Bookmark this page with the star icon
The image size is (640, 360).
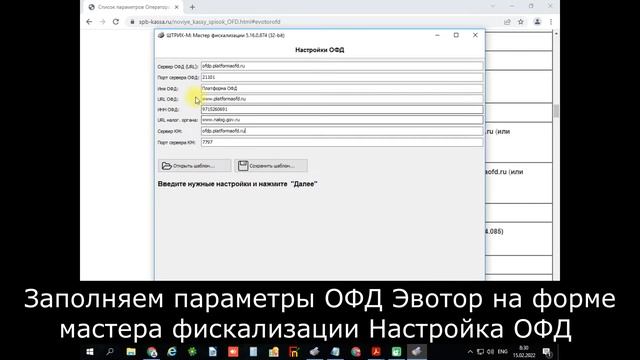[x=521, y=22]
